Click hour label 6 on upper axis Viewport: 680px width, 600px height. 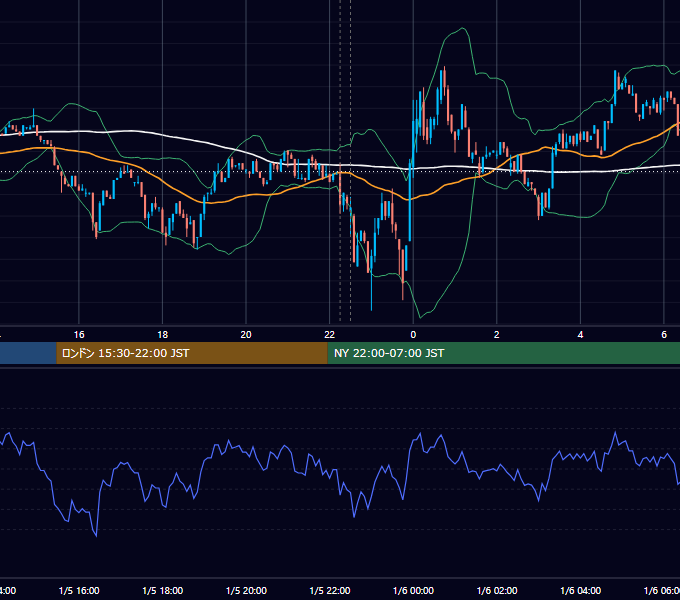pos(664,334)
